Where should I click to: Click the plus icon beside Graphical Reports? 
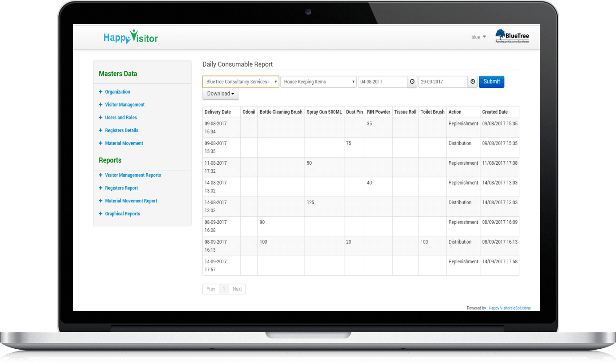[101, 214]
